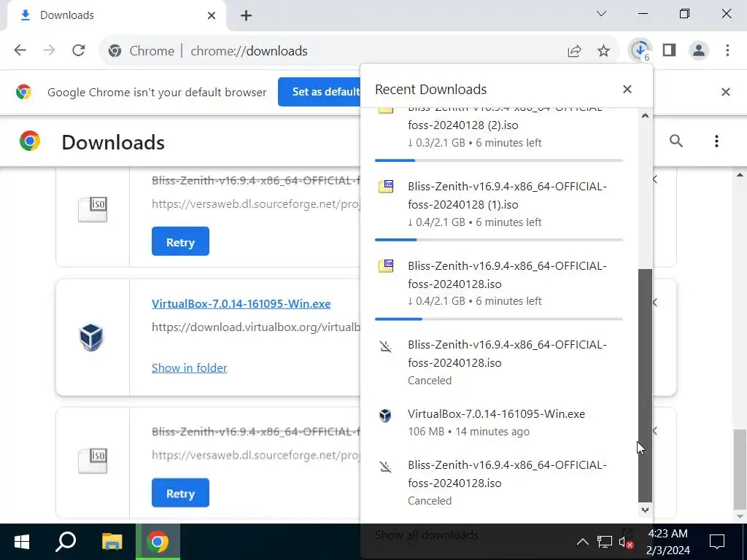Click the network tray icon
Viewport: 747px width, 560px height.
[605, 542]
